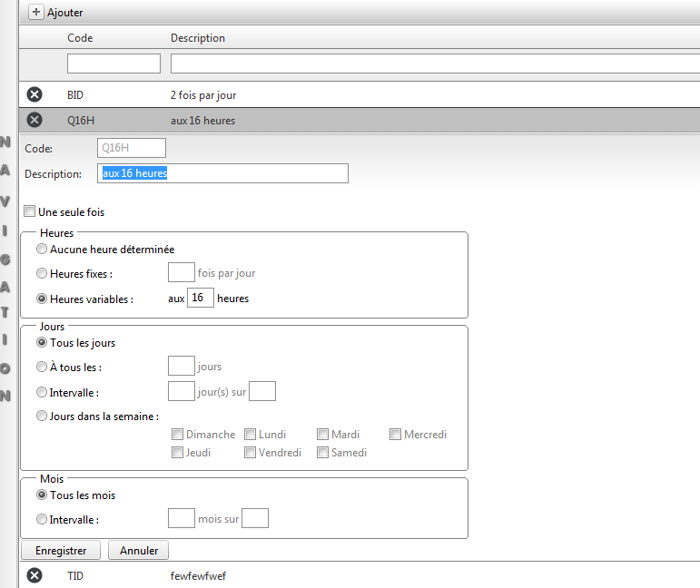700x588 pixels.
Task: Click the Ajouter label
Action: 64,13
